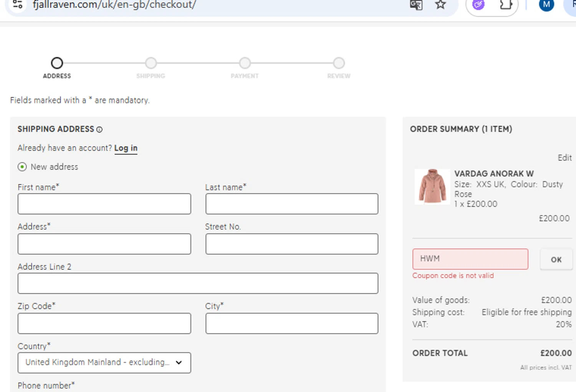Screen dimensions: 576x392
Task: Click the '1 x £200.00' quantity line
Action: tap(476, 204)
